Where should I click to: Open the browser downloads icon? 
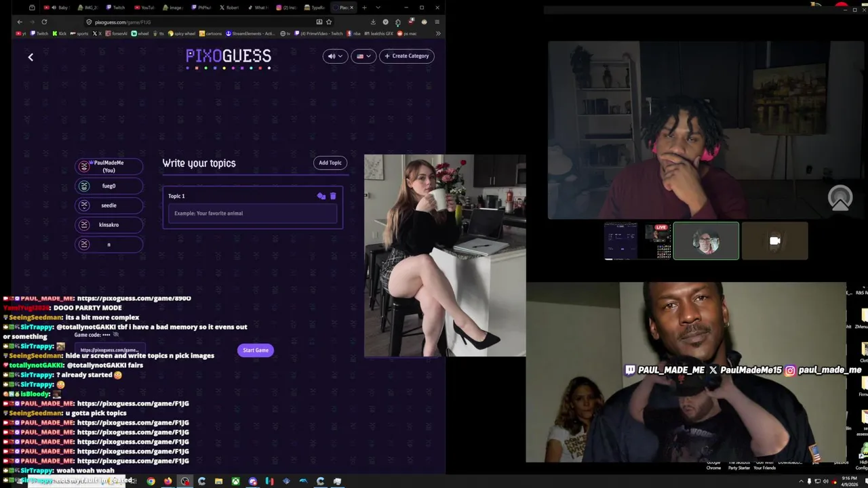[373, 22]
